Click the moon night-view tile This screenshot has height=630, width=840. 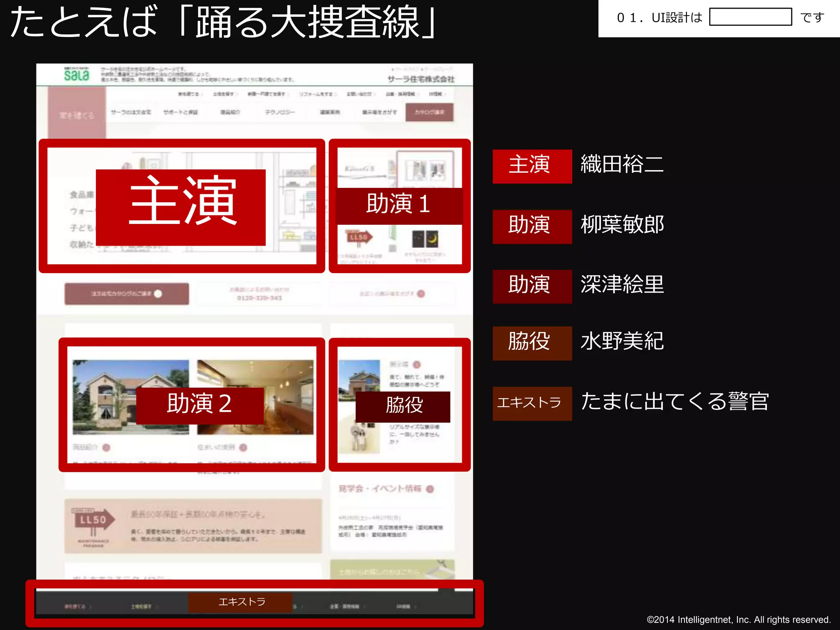[x=425, y=239]
